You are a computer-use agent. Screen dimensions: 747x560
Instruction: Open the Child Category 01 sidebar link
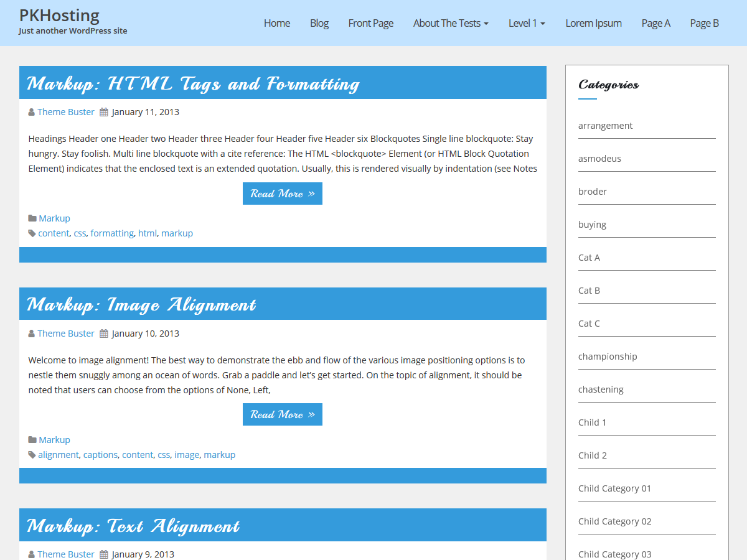click(x=614, y=488)
